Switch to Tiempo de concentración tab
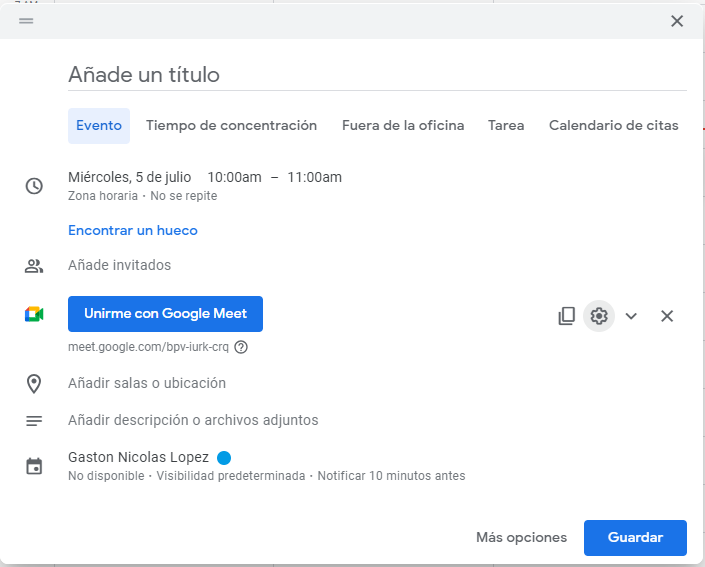705x567 pixels. point(231,125)
